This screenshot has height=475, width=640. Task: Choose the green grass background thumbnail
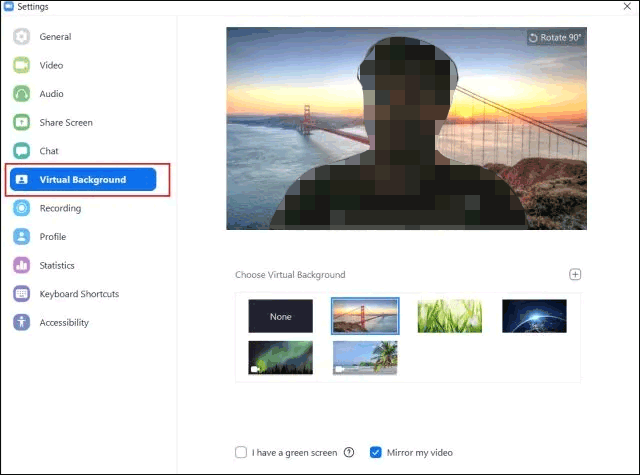[449, 316]
